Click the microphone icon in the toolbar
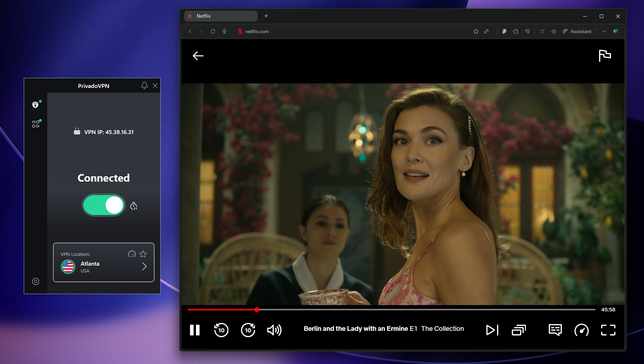This screenshot has height=364, width=644. click(224, 31)
